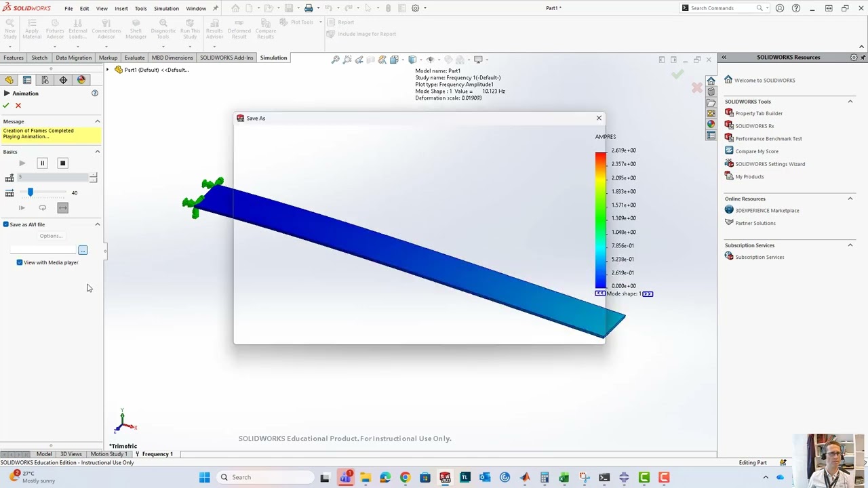Open SOLIDWORKS Rx tool

(754, 126)
